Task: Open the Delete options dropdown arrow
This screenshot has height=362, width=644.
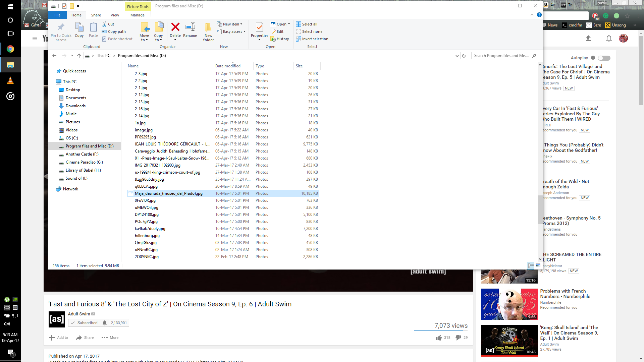Action: pos(175,40)
